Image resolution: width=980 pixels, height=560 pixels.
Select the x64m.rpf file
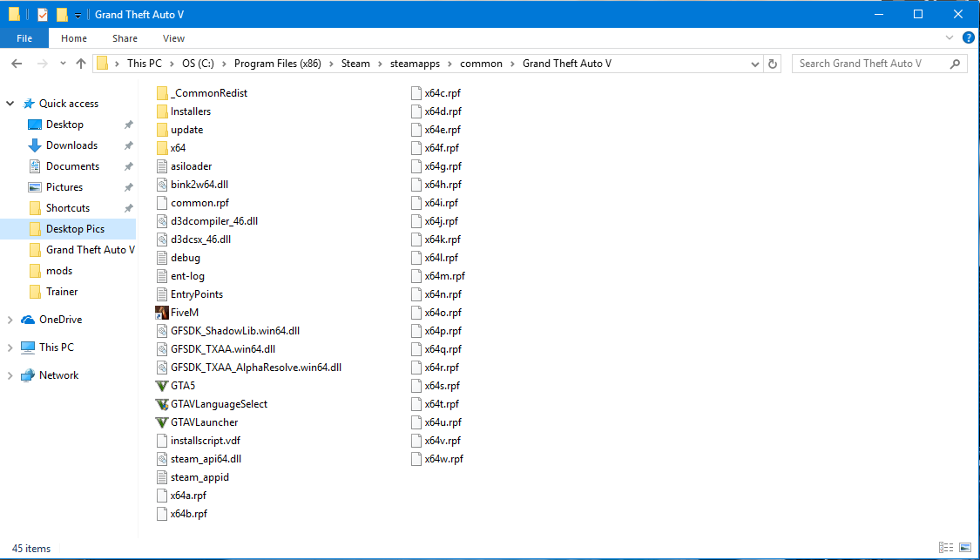[445, 276]
